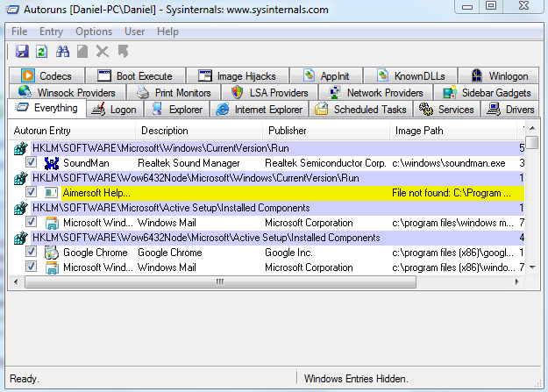The height and width of the screenshot is (392, 548).
Task: Maximize the Autoruns window
Action: tap(491, 5)
